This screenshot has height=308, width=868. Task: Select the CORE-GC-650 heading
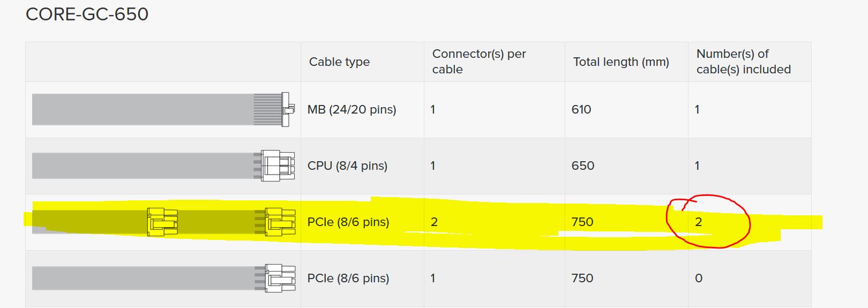point(87,14)
